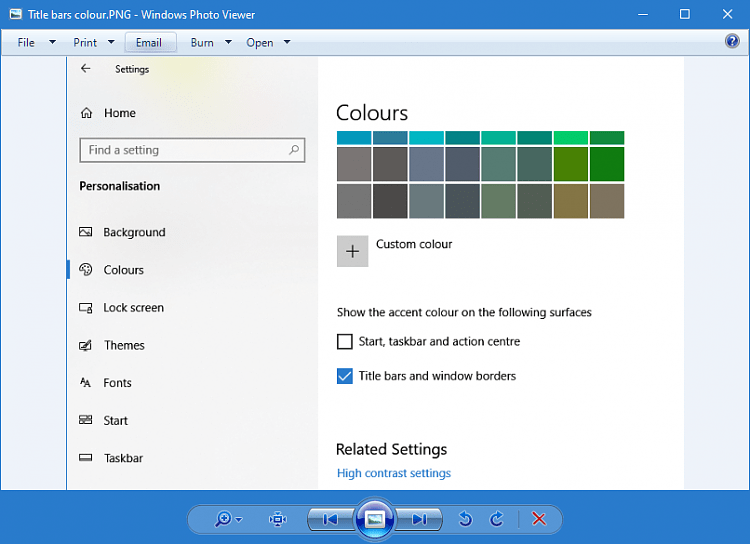Open the File menu

tap(26, 43)
